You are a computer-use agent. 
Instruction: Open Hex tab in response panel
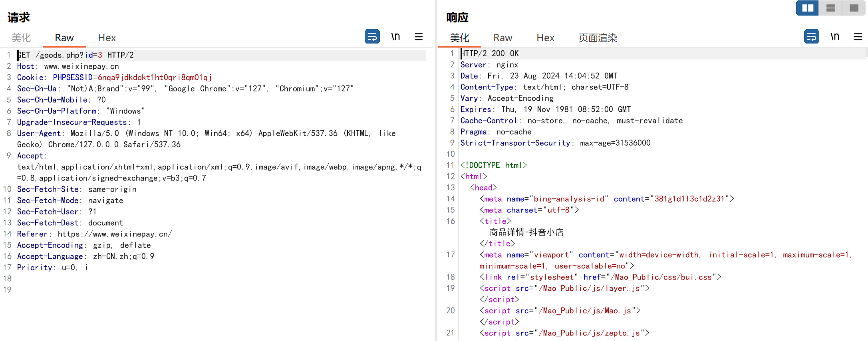[x=545, y=38]
